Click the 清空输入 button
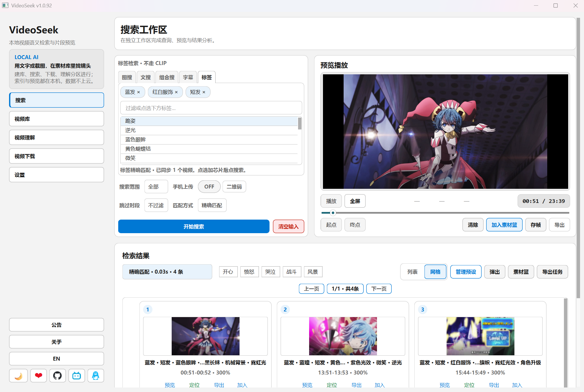This screenshot has width=584, height=392. pyautogui.click(x=288, y=226)
